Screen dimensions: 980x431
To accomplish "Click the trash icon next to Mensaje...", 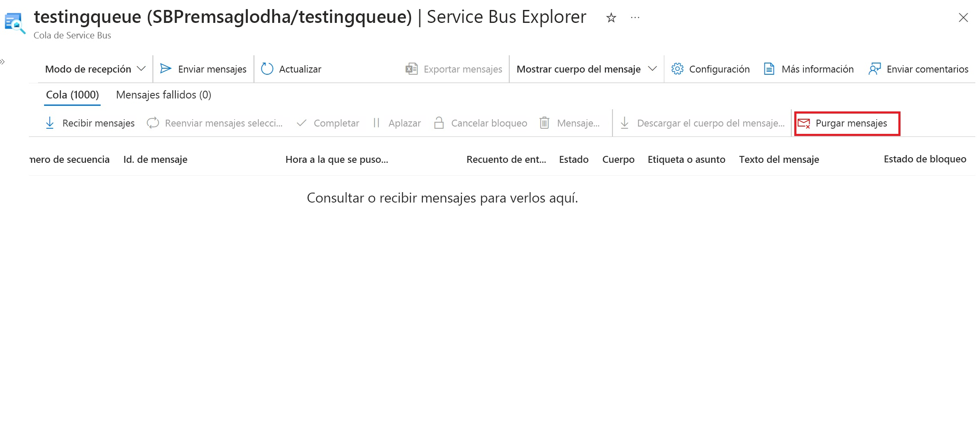I will tap(544, 123).
